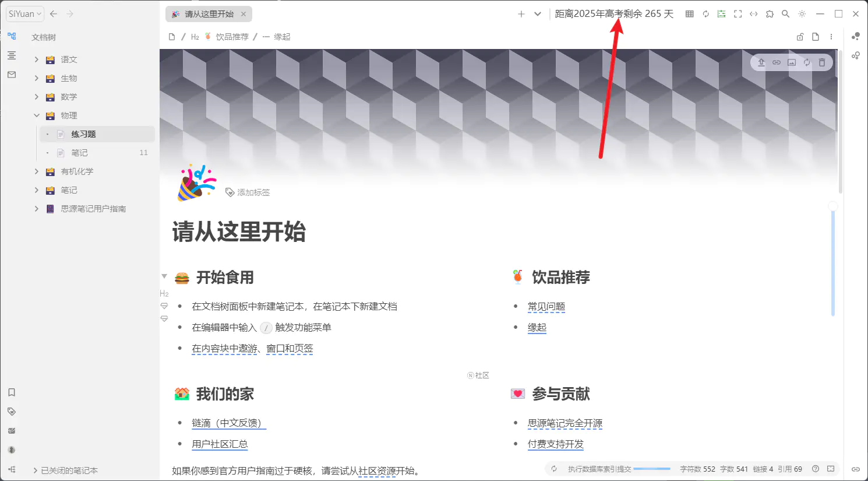The image size is (868, 481).
Task: Go back with the left arrow
Action: pyautogui.click(x=54, y=14)
